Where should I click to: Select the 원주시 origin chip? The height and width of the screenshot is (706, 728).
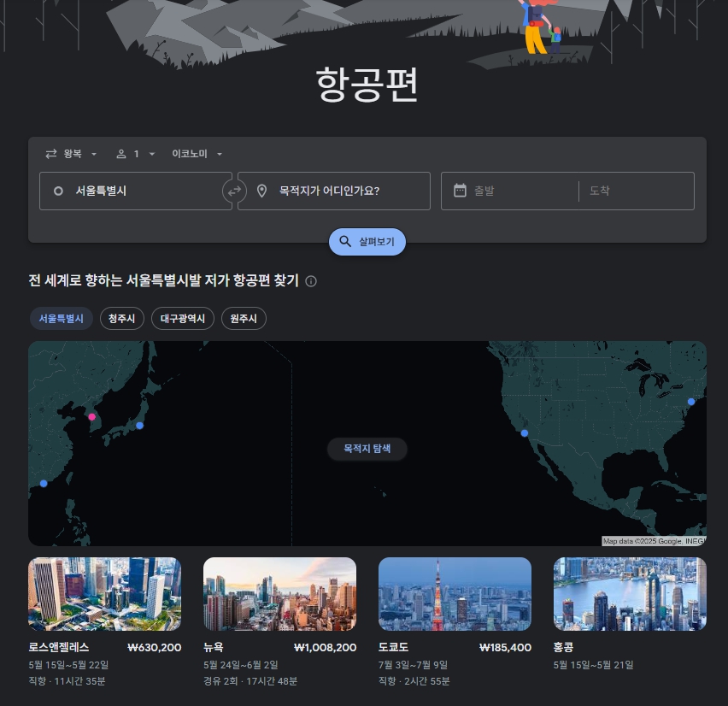244,319
